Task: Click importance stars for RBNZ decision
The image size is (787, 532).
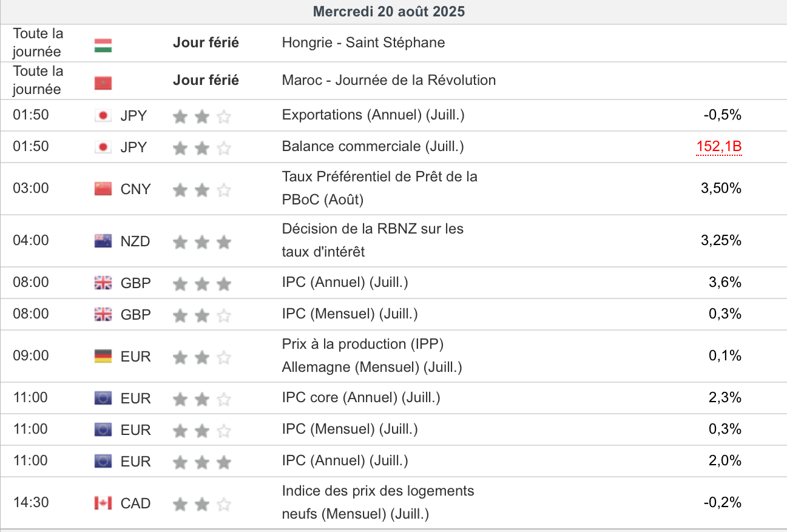Action: coord(201,243)
